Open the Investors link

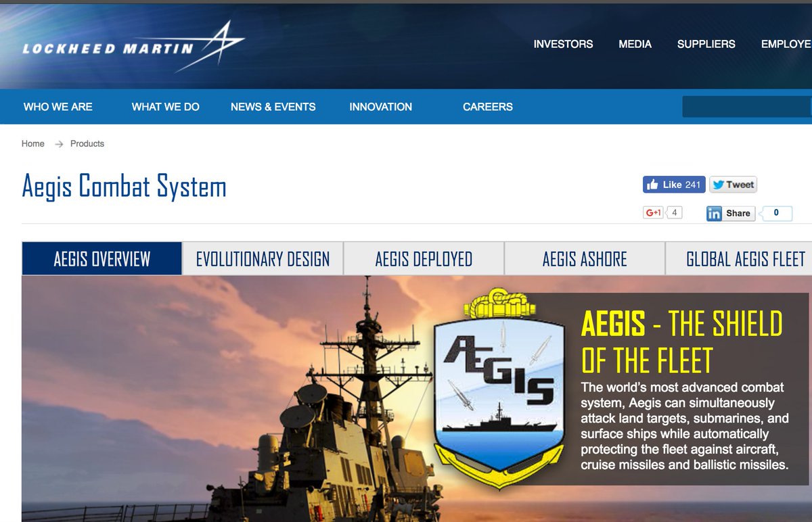[x=563, y=44]
